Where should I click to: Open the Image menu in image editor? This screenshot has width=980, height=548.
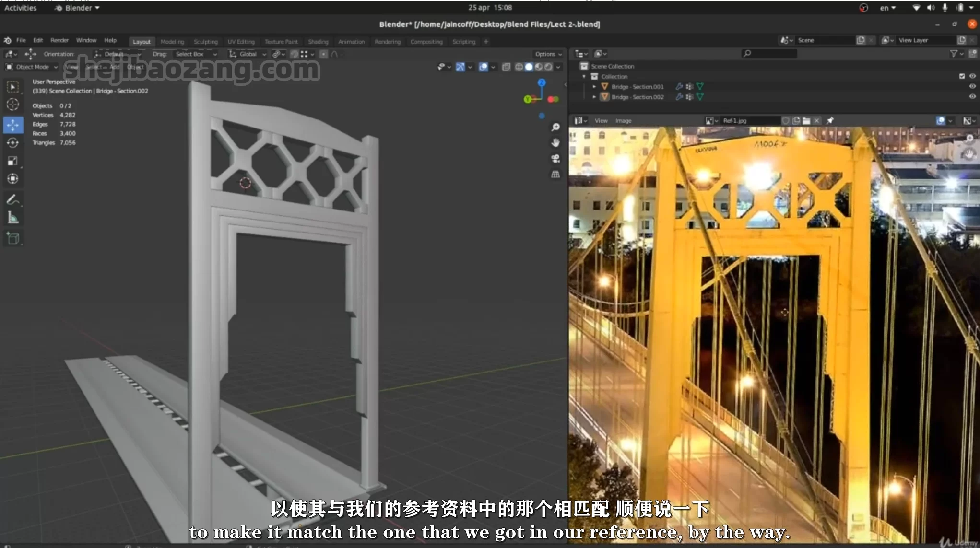[623, 121]
